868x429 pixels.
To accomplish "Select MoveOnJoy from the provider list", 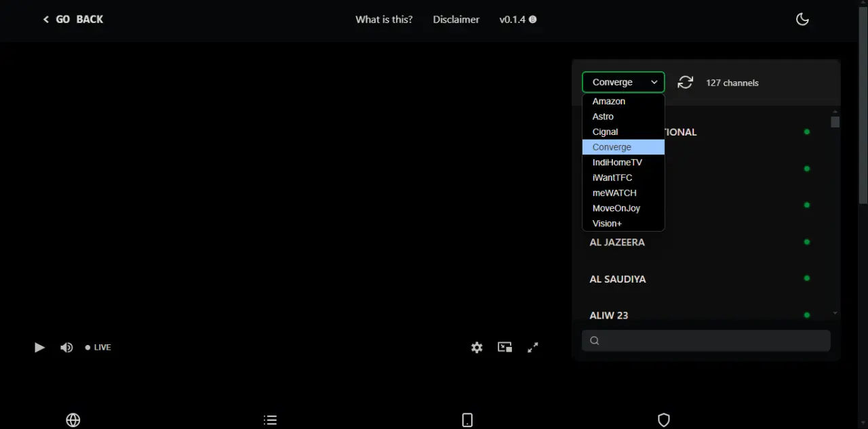I will tap(623, 208).
